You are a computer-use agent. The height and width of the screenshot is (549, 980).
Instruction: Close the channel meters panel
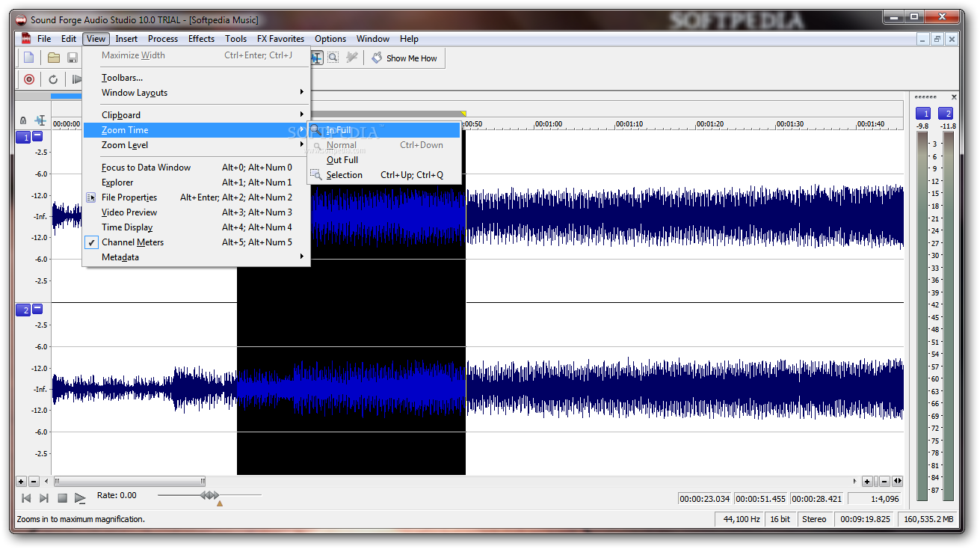954,97
